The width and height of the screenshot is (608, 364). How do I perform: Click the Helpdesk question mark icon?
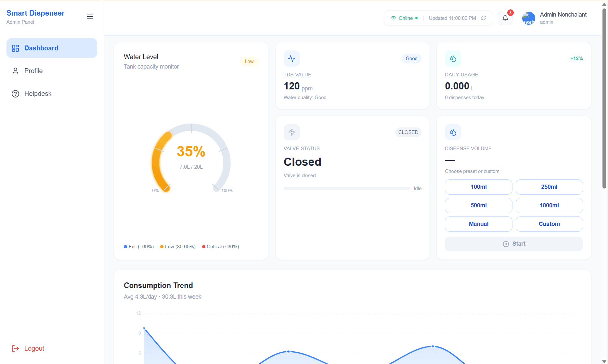(15, 94)
